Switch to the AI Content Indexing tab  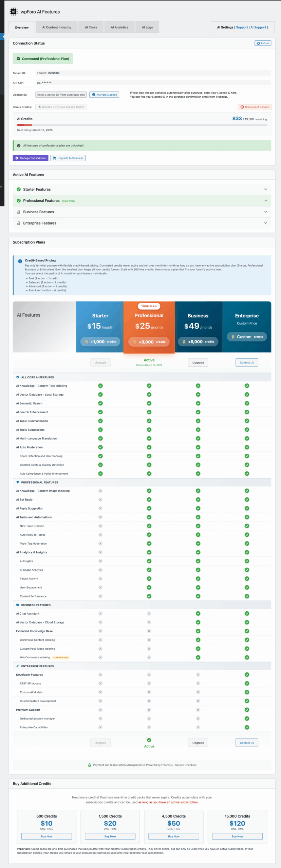[x=57, y=27]
